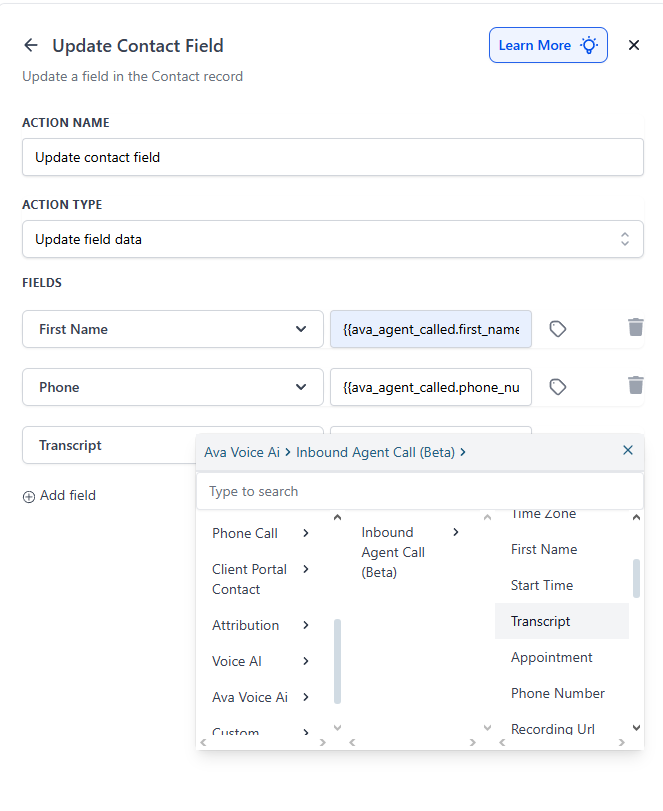663x811 pixels.
Task: Click Add field link
Action: [x=59, y=495]
